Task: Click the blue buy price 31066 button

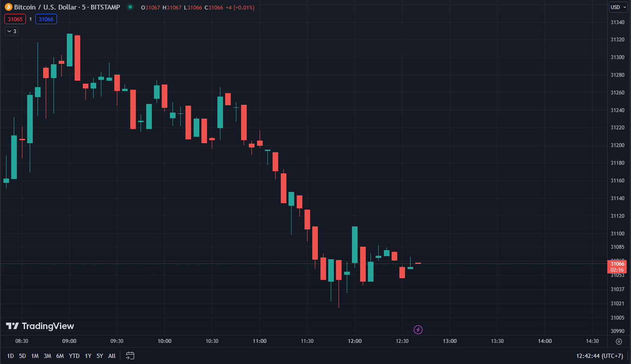Action: (46, 19)
